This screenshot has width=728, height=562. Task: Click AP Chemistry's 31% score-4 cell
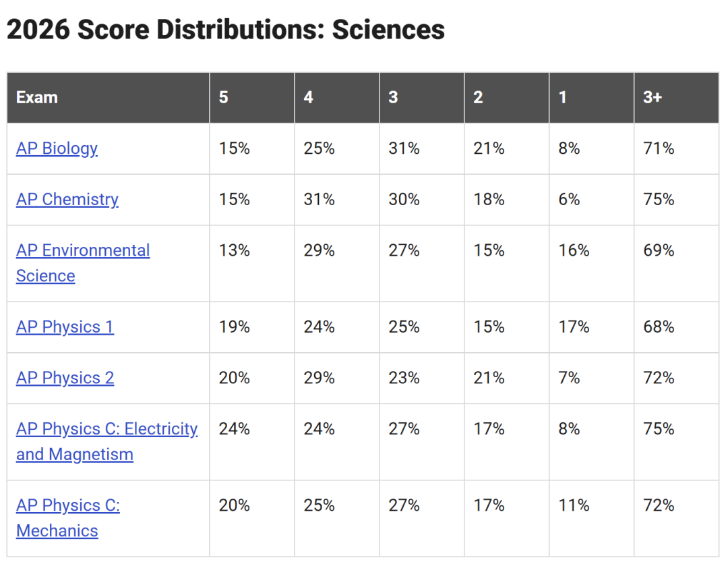point(337,200)
